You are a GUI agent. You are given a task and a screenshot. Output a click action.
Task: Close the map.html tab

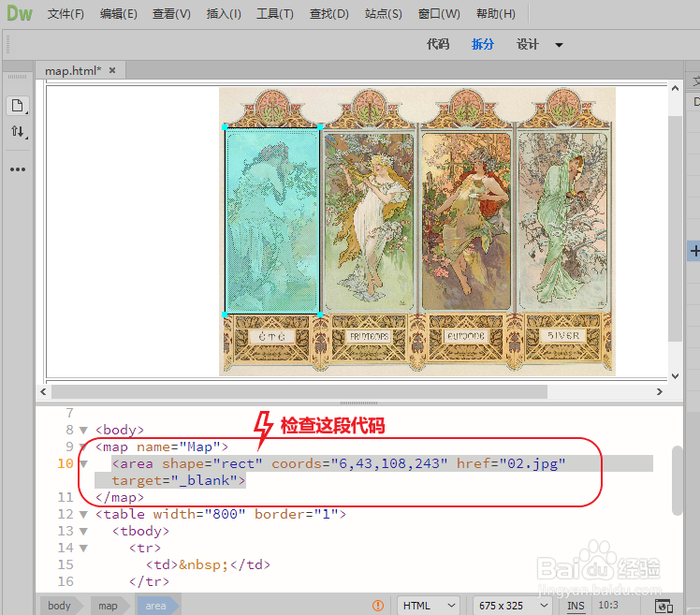112,70
